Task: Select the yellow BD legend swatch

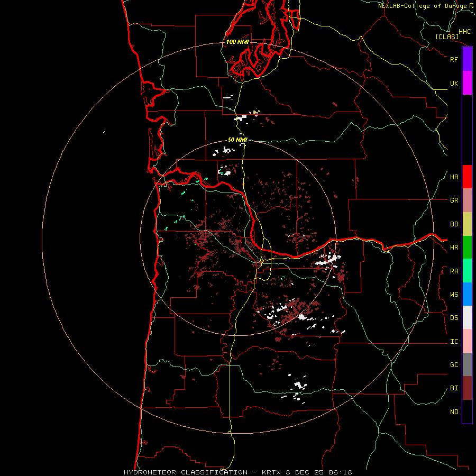Action: click(x=467, y=224)
